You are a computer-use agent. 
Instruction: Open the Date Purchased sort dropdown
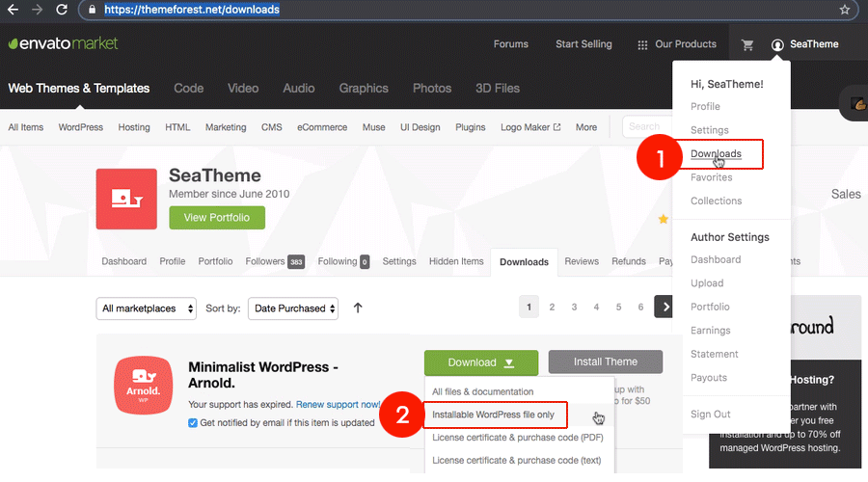[x=293, y=308]
